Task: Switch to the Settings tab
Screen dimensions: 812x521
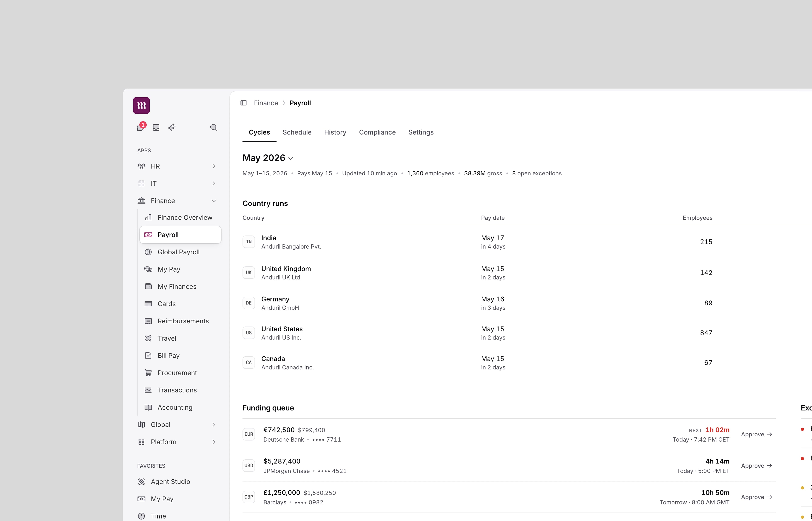Action: (421, 132)
